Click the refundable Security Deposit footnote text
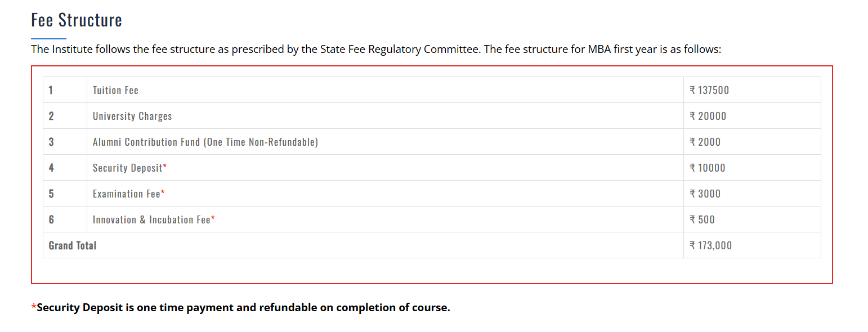868x332 pixels. coord(242,308)
